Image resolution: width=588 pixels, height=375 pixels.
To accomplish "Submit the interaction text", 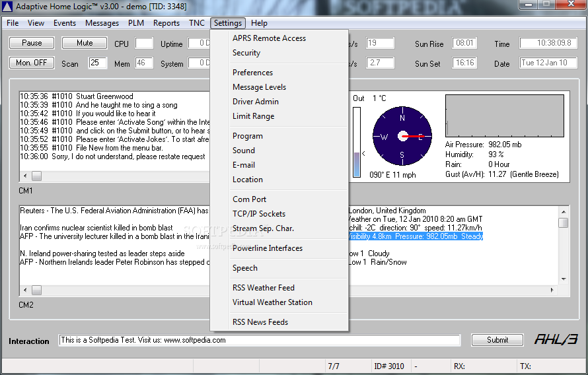I will click(x=497, y=340).
